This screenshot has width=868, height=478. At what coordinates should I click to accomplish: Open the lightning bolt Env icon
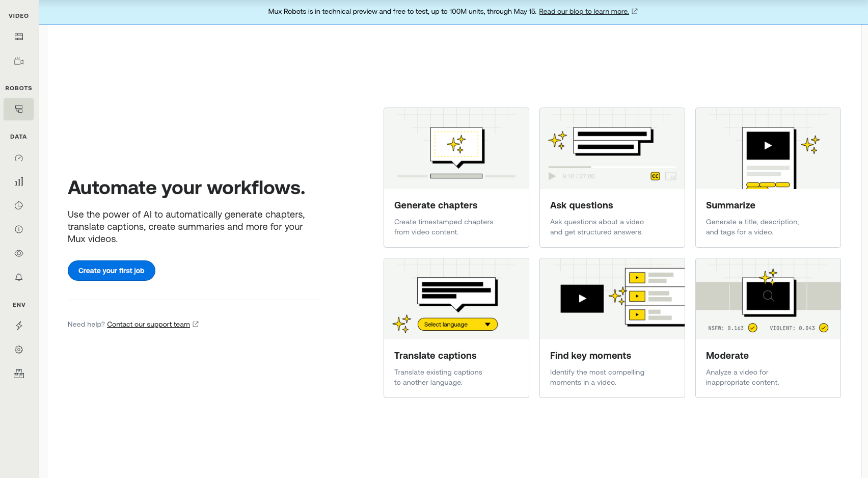[x=19, y=326]
